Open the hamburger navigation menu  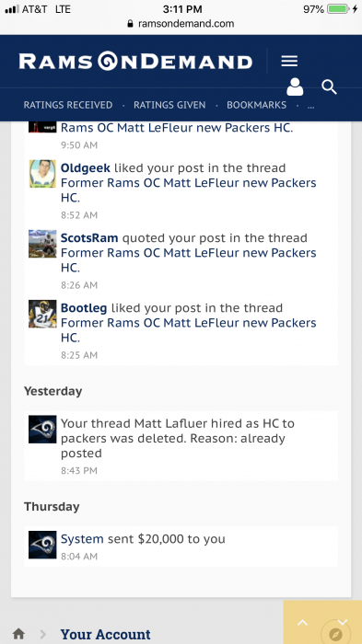pos(289,62)
